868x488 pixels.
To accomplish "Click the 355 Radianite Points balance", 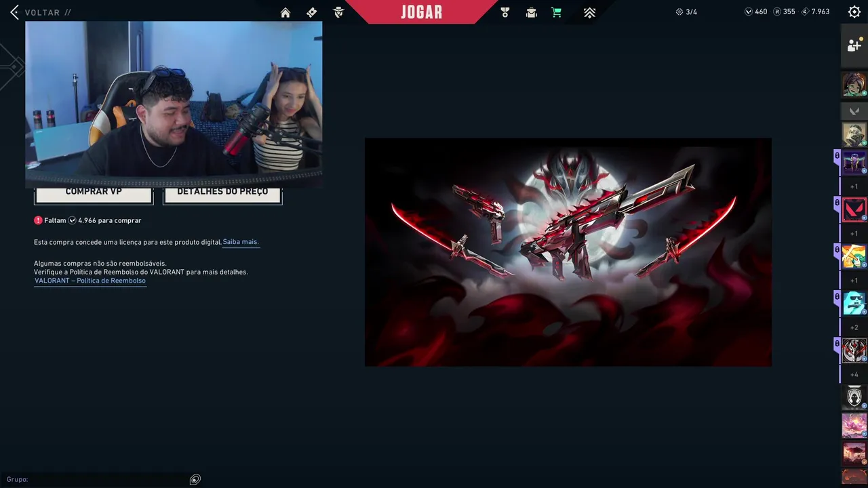I will [783, 12].
